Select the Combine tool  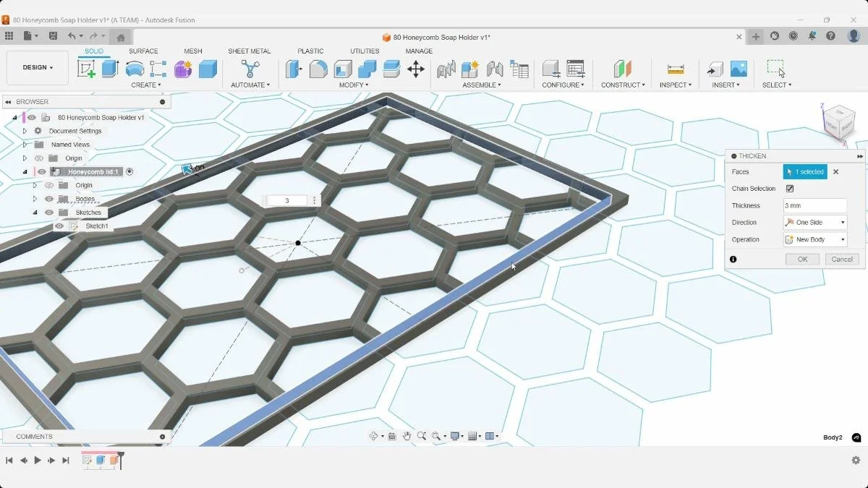click(367, 69)
